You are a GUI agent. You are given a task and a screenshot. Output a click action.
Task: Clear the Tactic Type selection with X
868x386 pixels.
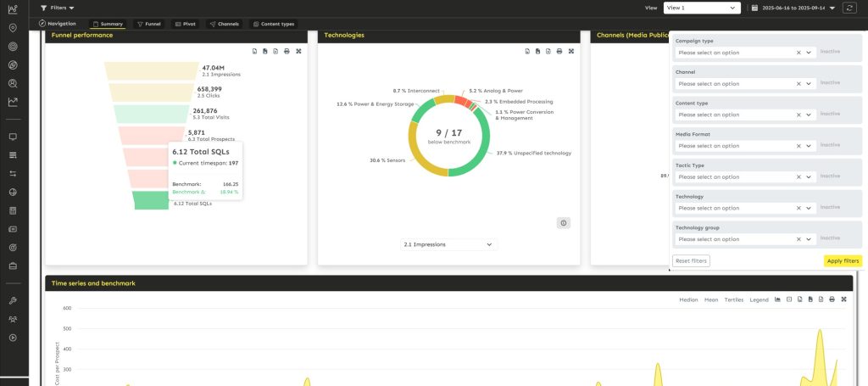pos(798,176)
